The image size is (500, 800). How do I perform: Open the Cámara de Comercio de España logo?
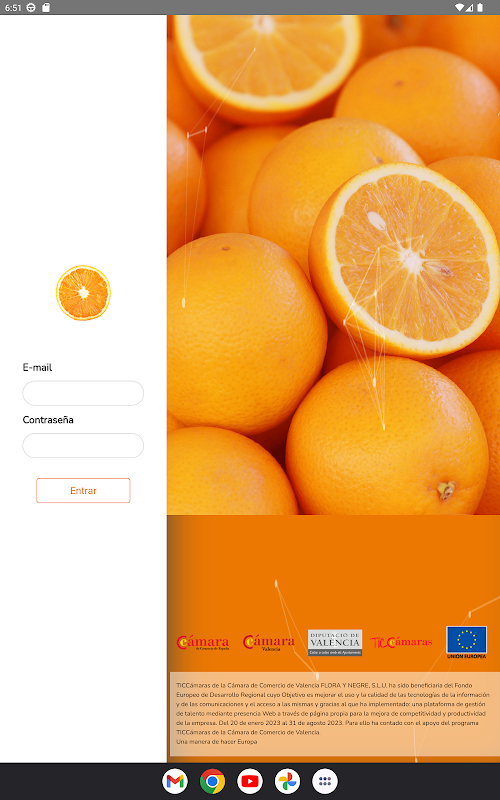click(x=203, y=642)
